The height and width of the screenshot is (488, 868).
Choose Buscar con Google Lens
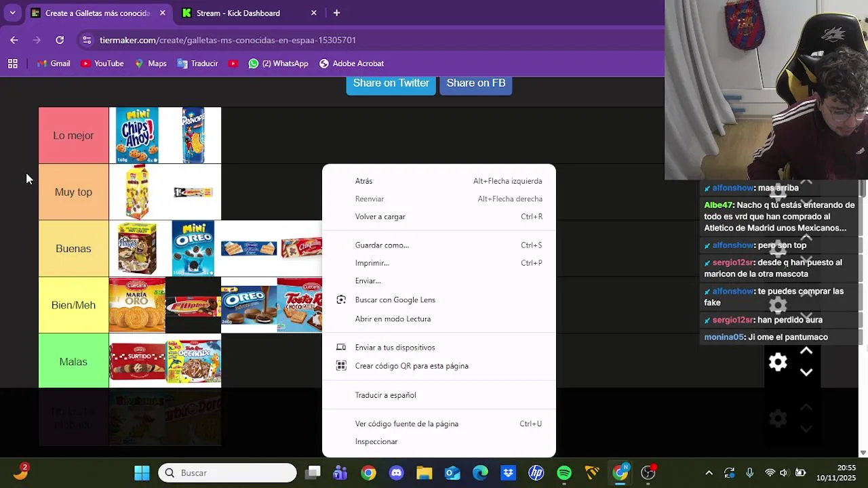click(x=439, y=300)
